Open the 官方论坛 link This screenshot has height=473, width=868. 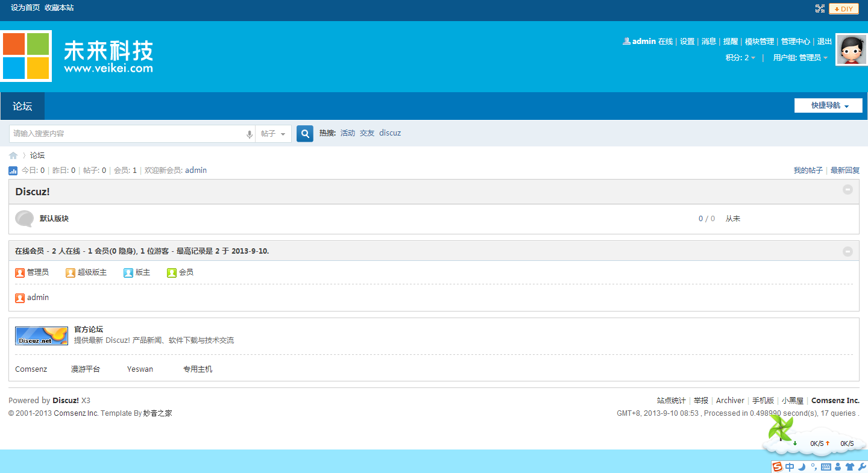click(x=89, y=330)
